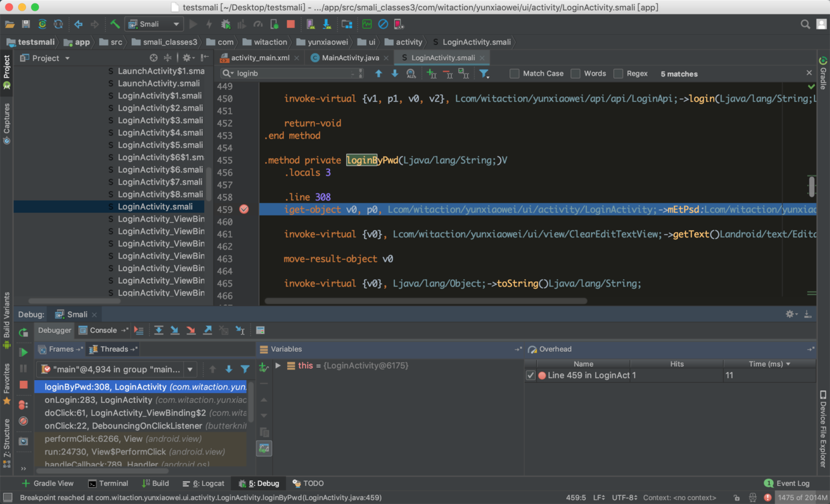Resume program in debugger sidebar
This screenshot has width=830, height=504.
[x=23, y=352]
